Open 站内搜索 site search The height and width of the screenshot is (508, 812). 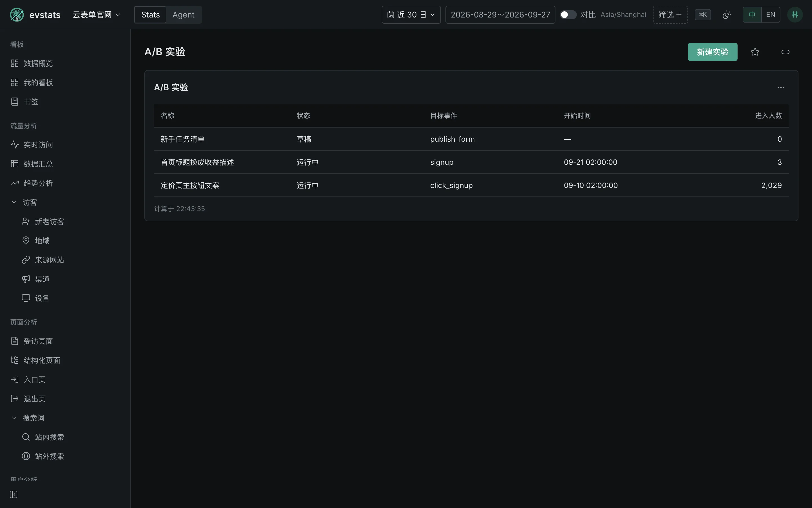pyautogui.click(x=71, y=437)
